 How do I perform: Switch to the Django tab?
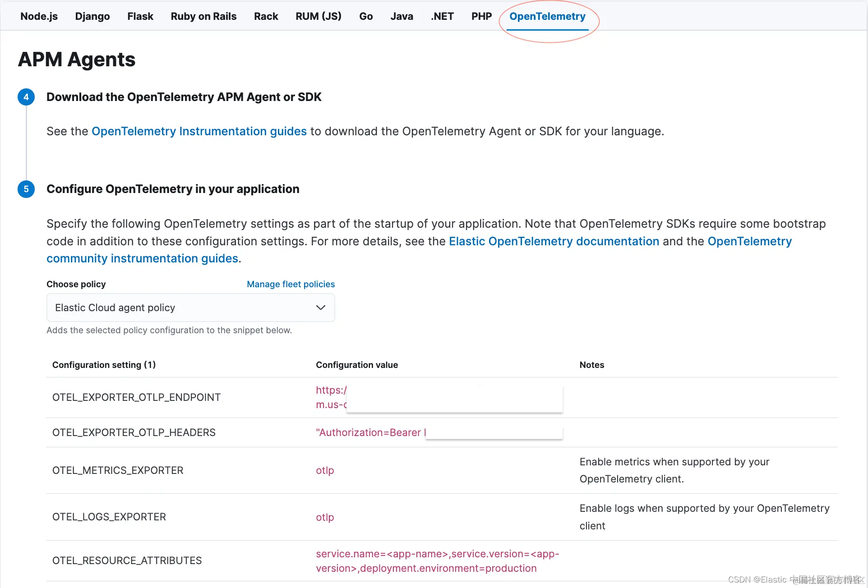point(92,16)
